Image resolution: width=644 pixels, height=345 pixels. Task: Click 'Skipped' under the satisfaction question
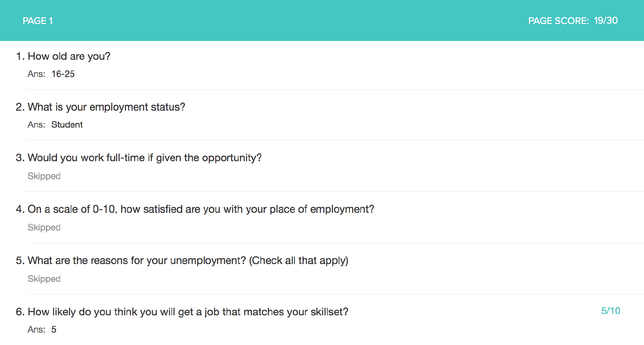tap(44, 227)
